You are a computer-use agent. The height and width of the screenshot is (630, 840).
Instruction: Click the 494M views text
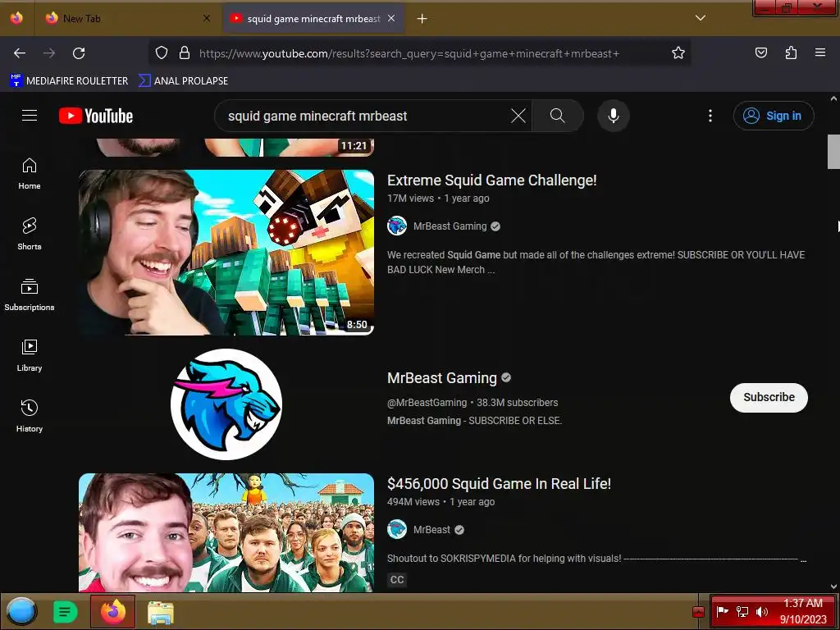tap(413, 502)
